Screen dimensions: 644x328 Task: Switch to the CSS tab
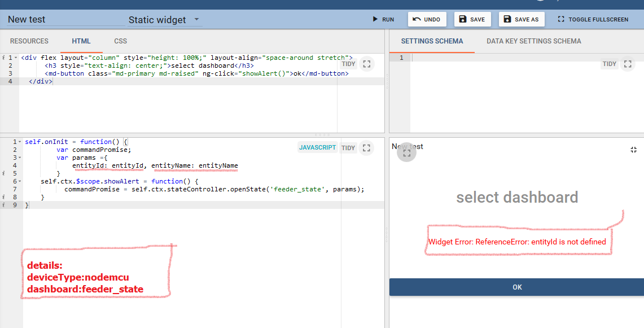[x=120, y=41]
